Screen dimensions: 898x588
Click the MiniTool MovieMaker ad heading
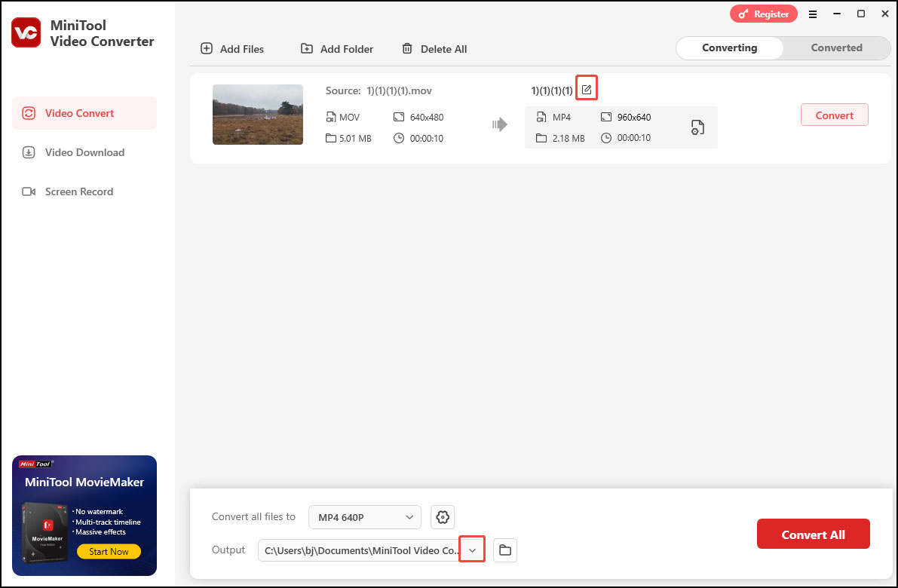coord(84,482)
